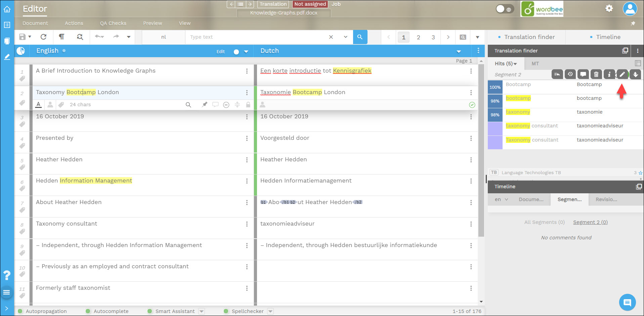Image resolution: width=644 pixels, height=316 pixels.
Task: Switch to the Timeline tab
Action: pos(608,37)
